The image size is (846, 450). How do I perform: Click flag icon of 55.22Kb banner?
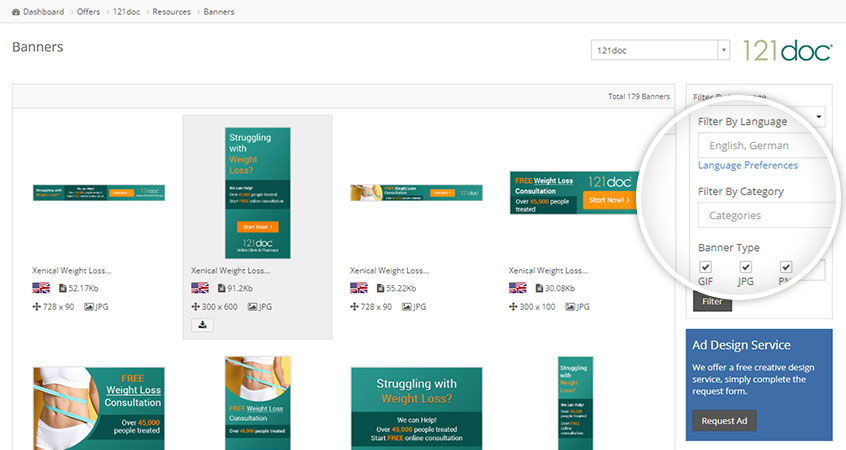(x=359, y=288)
